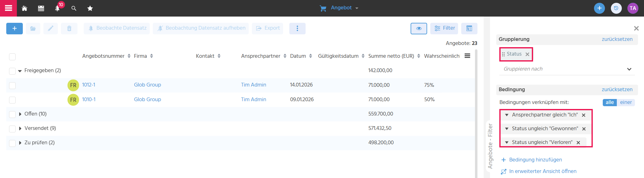Open Angebot 1012-1 link

89,85
